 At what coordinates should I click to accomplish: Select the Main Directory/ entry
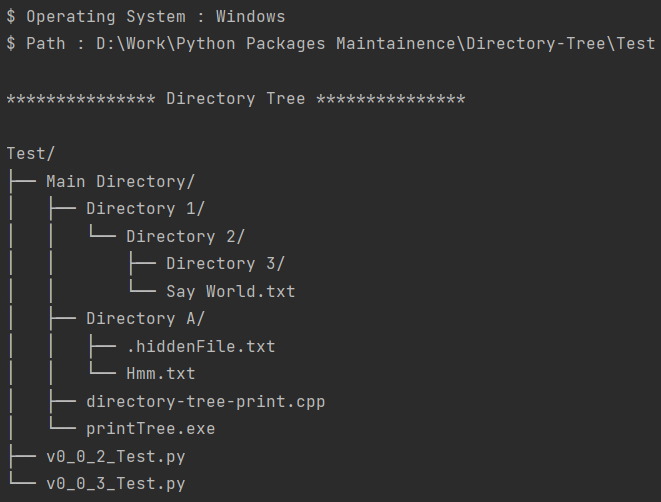click(121, 182)
